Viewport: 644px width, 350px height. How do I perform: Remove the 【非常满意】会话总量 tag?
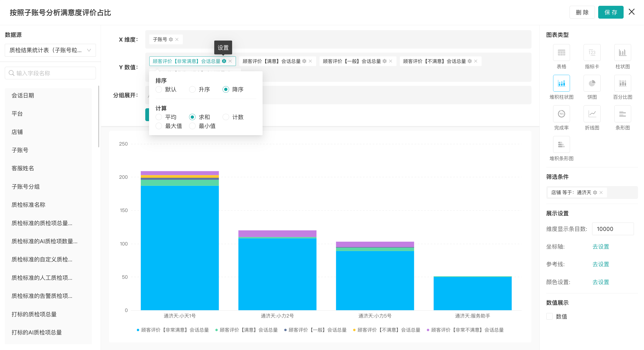(230, 61)
